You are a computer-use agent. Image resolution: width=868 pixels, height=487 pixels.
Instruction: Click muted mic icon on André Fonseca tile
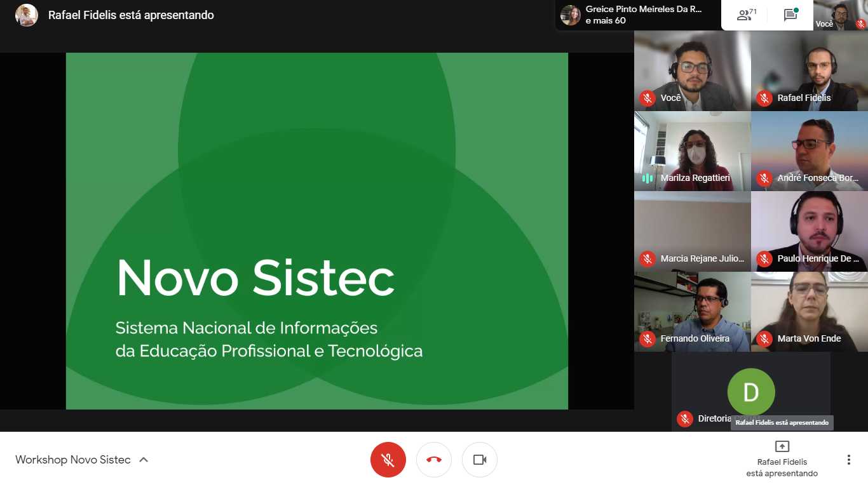[x=764, y=178]
